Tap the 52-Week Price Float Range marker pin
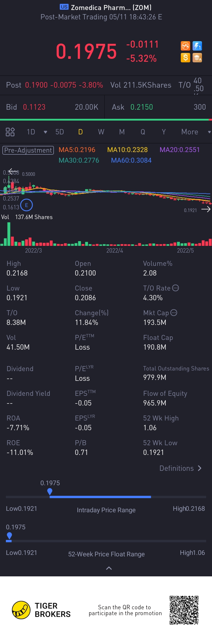Viewport: 212px width, 644px height. 9,535
